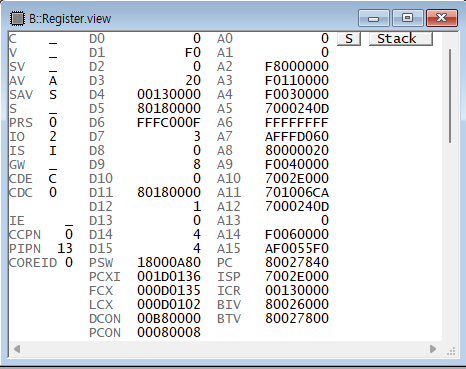This screenshot has width=466, height=369.
Task: Click the PRS field value 0
Action: click(x=53, y=123)
